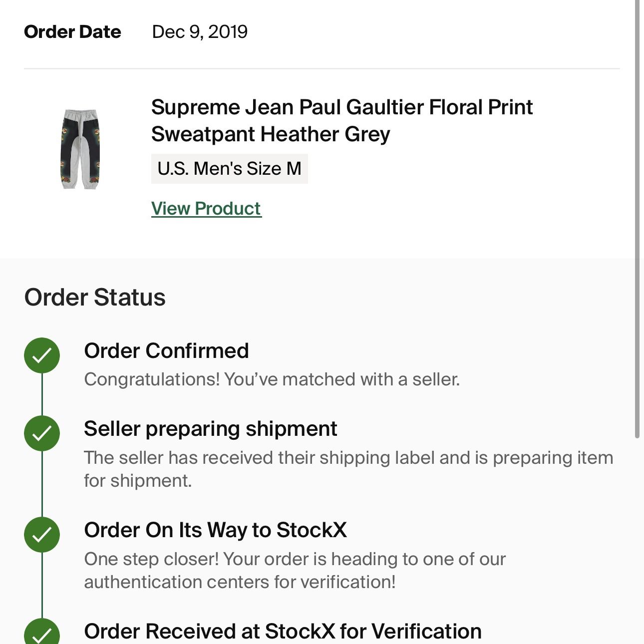Select the Order On Its Way status step
644x644 pixels.
(x=217, y=530)
